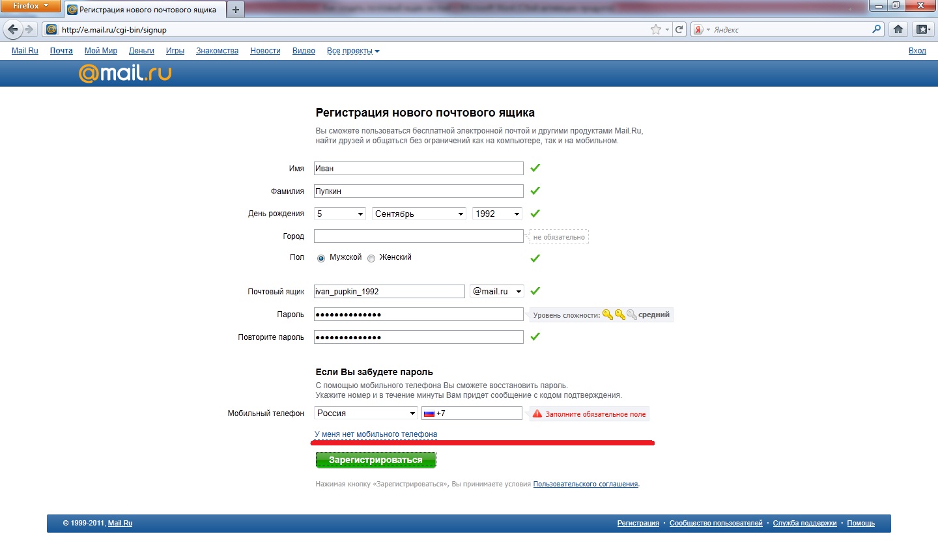Image resolution: width=938 pixels, height=560 pixels.
Task: Open the search engine selector arrow
Action: coord(708,29)
